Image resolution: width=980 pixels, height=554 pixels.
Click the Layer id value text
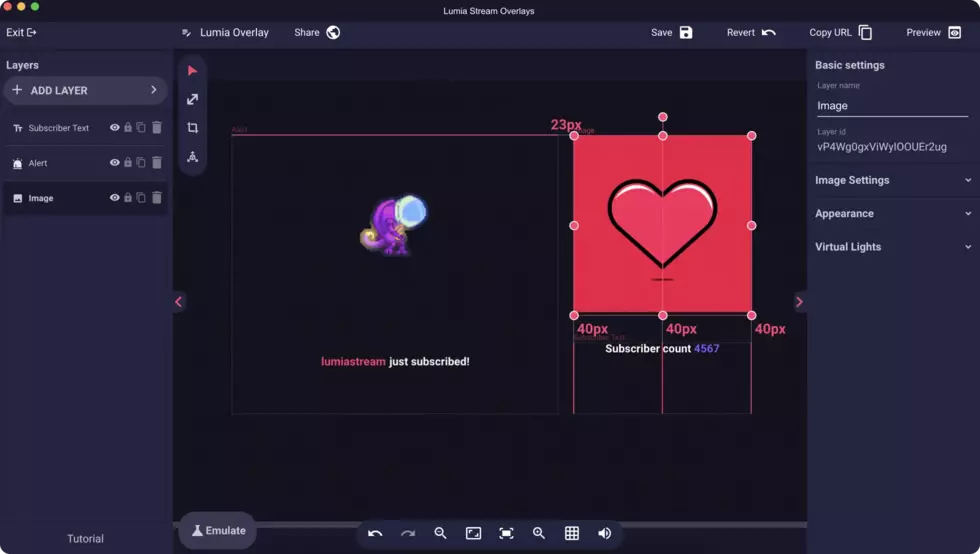pyautogui.click(x=882, y=147)
